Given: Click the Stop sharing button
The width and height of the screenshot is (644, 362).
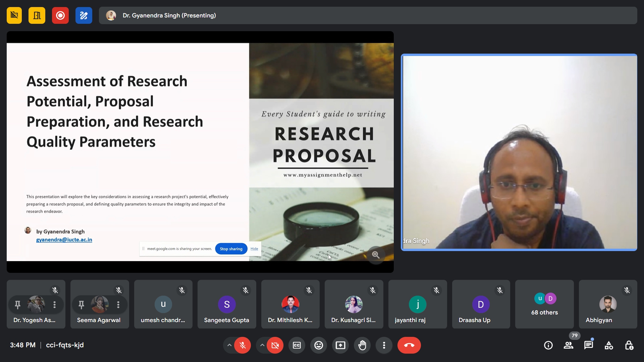Looking at the screenshot, I should 231,249.
